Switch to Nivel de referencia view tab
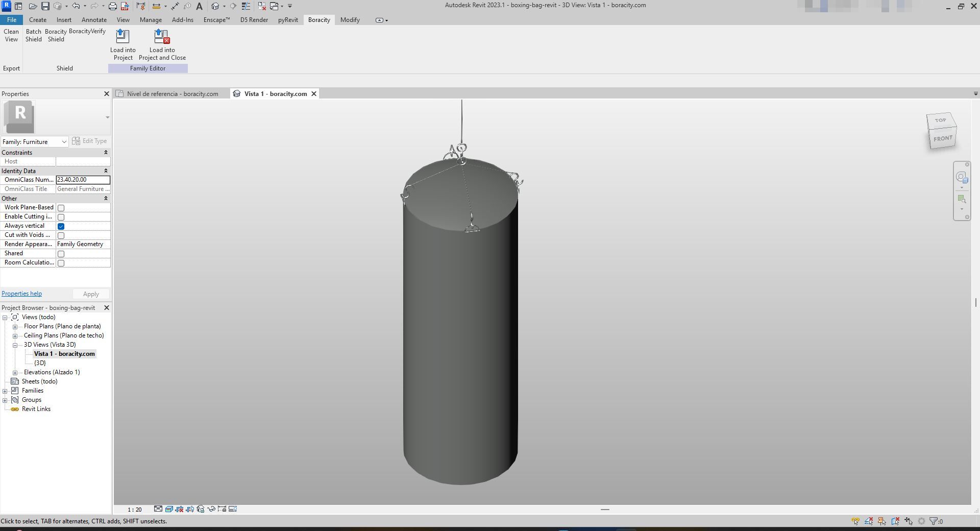 [x=172, y=94]
